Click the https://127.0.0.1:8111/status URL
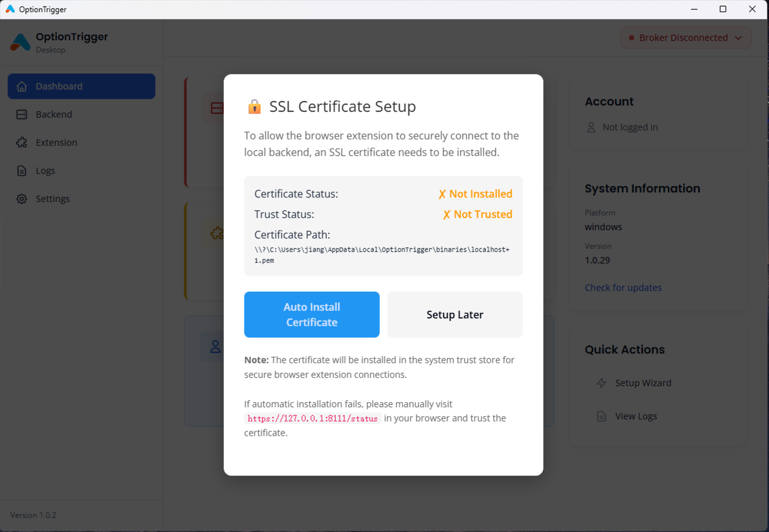This screenshot has width=769, height=532. pyautogui.click(x=313, y=418)
